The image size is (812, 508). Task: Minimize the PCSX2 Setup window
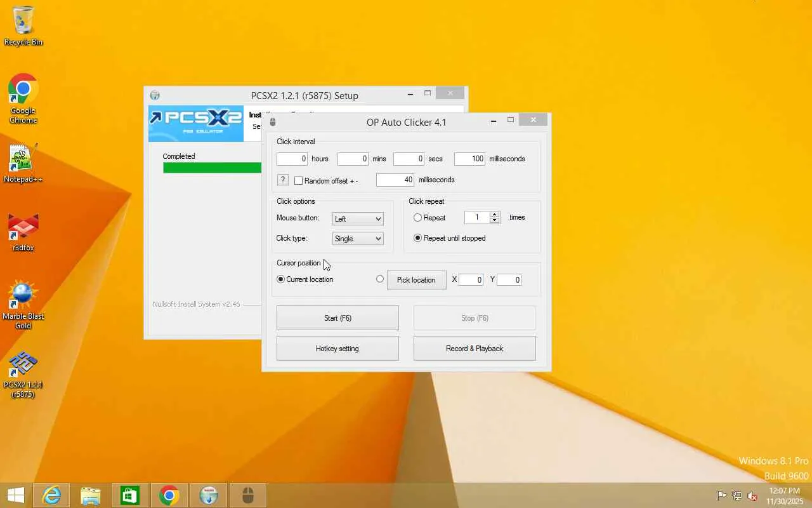pos(410,94)
